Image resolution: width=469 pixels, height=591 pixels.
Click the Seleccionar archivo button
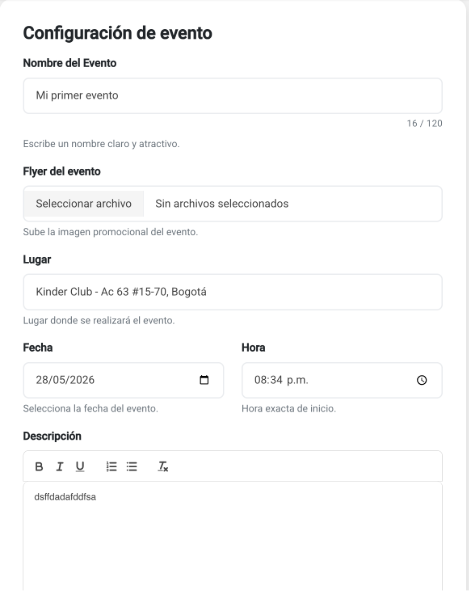point(84,204)
